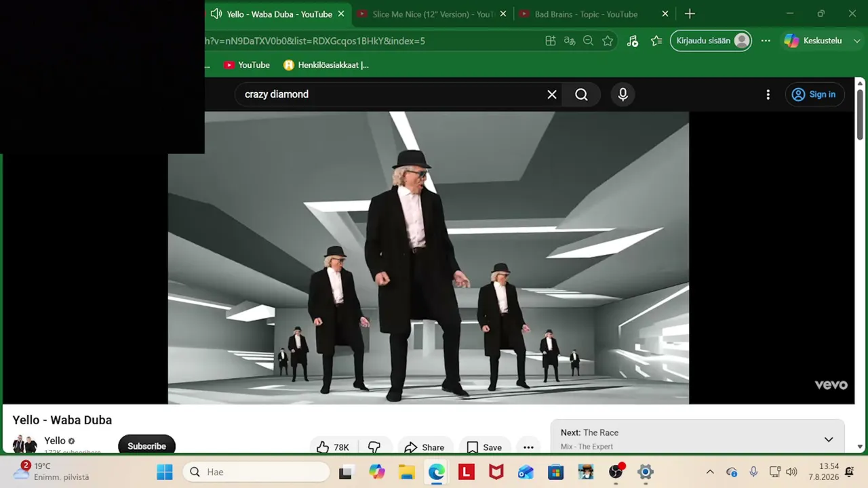Viewport: 868px width, 488px height.
Task: Share the Waba Duba video
Action: pos(425,447)
